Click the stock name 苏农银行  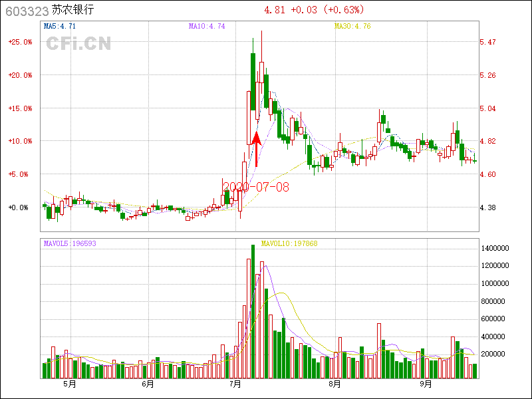[73, 11]
